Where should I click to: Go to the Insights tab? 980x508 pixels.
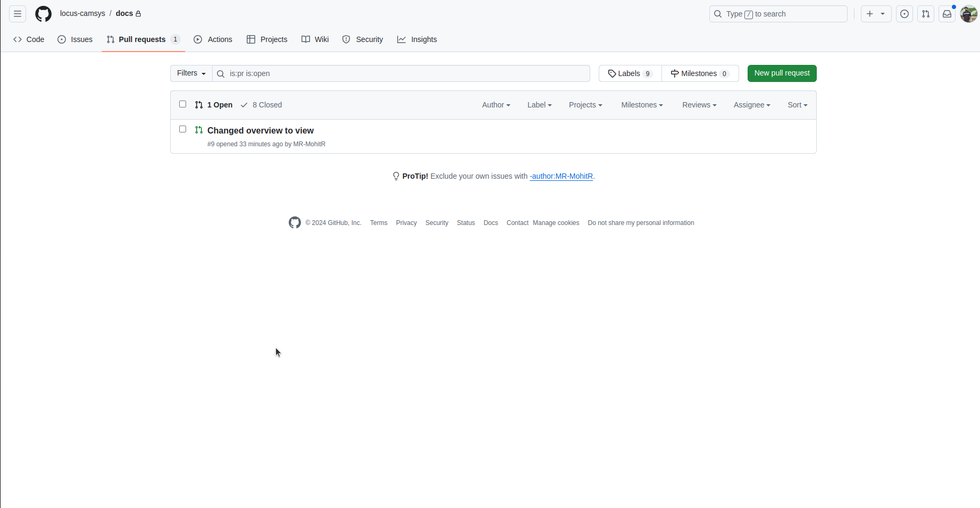click(417, 39)
